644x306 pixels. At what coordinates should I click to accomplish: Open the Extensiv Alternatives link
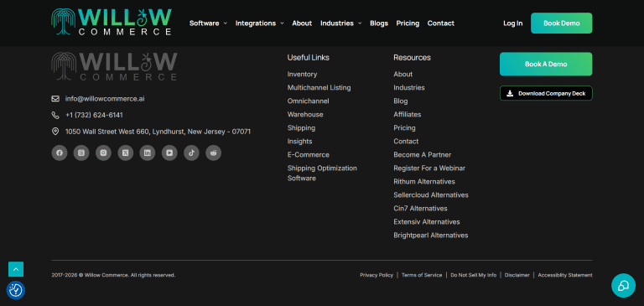pos(427,222)
